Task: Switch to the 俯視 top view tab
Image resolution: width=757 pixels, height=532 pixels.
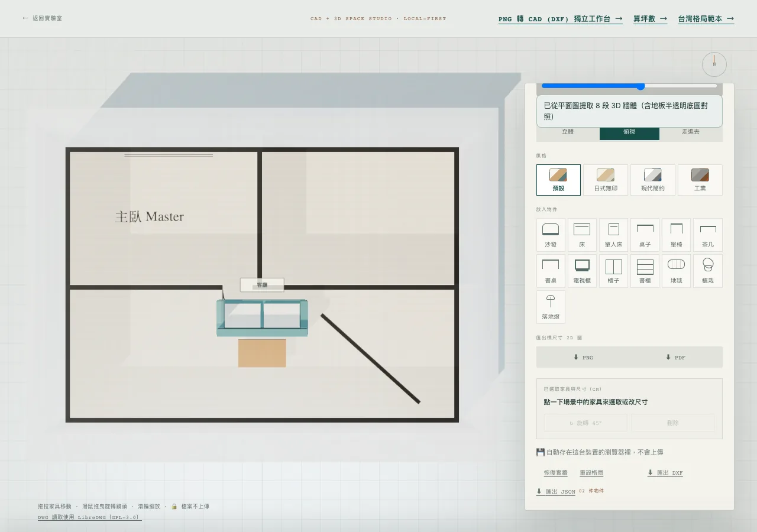Action: point(629,134)
